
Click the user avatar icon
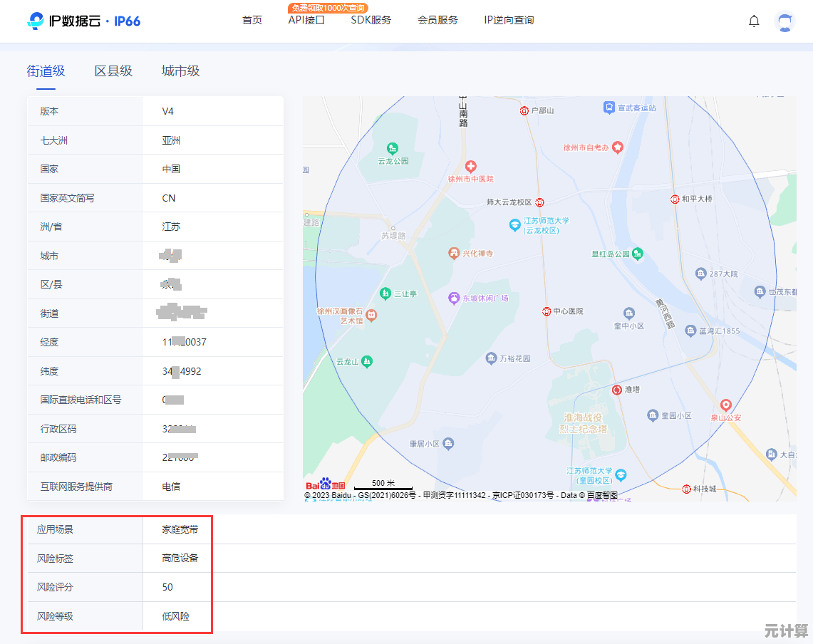point(784,21)
